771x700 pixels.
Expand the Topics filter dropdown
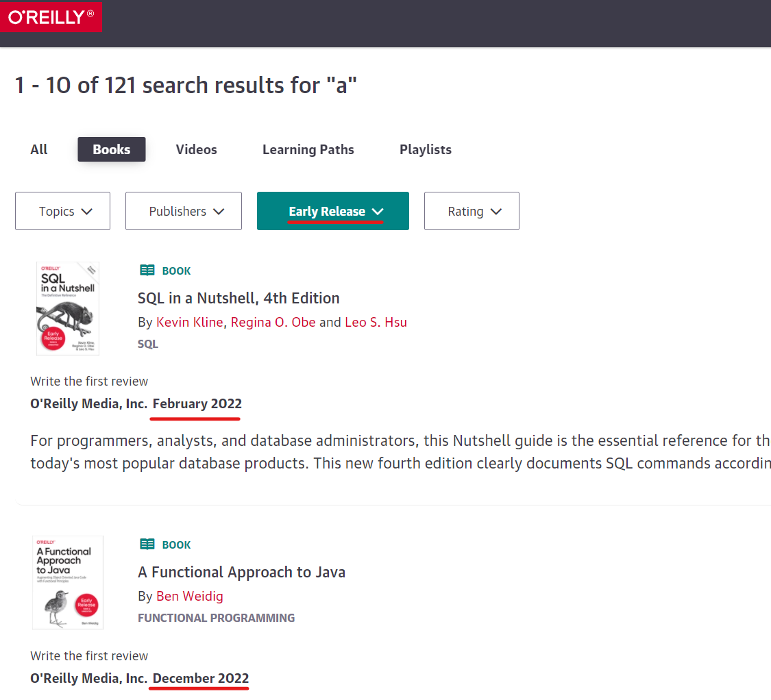coord(63,211)
